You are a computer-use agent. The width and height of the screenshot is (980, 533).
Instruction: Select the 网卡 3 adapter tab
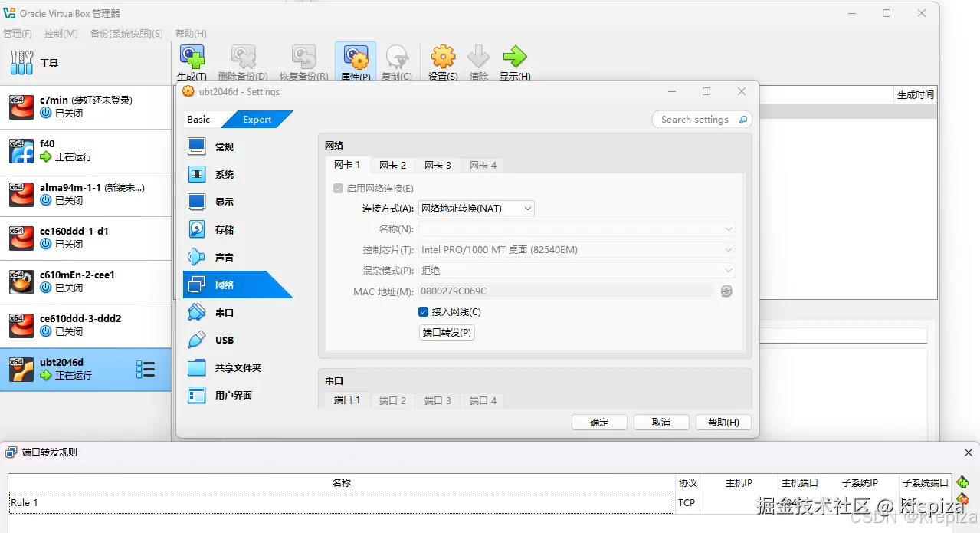pos(438,165)
